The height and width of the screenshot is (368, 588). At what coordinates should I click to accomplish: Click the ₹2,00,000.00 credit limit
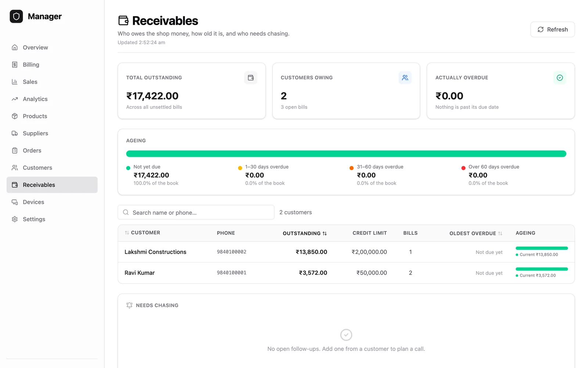[369, 252]
